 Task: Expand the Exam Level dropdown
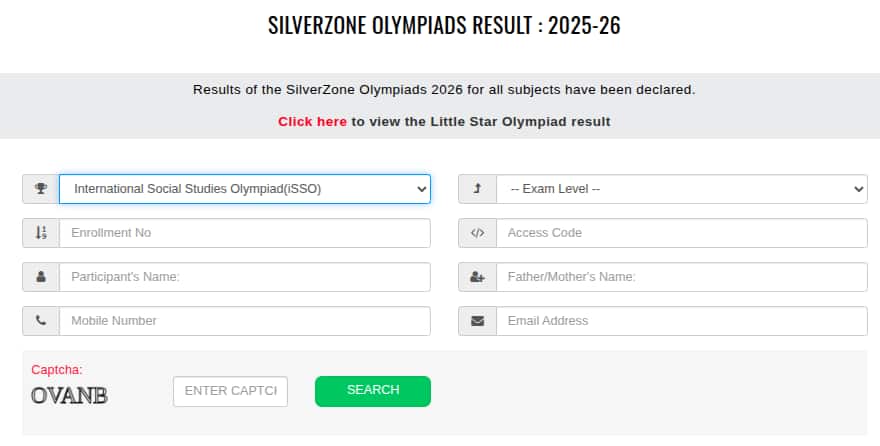tap(681, 189)
